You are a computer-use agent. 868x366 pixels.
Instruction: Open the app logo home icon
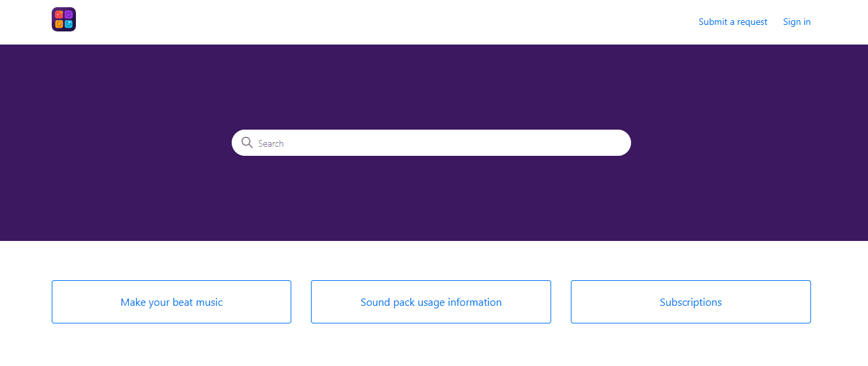pyautogui.click(x=64, y=20)
